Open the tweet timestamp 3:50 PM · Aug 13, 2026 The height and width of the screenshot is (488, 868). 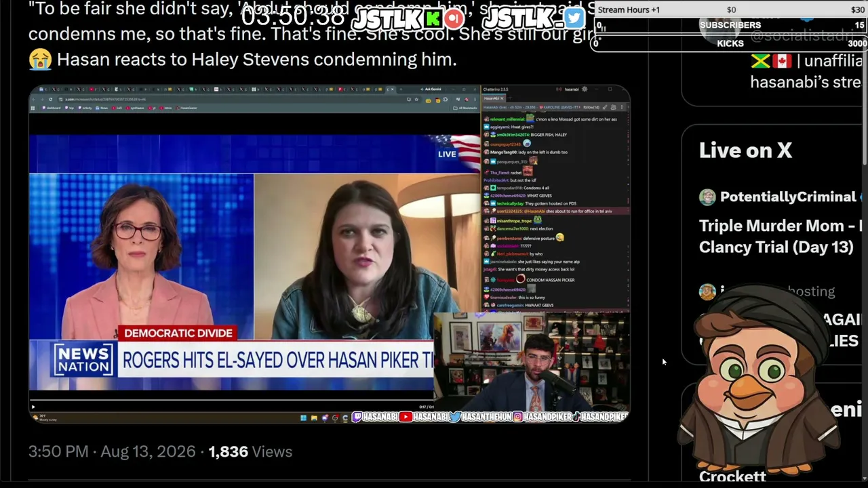coord(112,451)
